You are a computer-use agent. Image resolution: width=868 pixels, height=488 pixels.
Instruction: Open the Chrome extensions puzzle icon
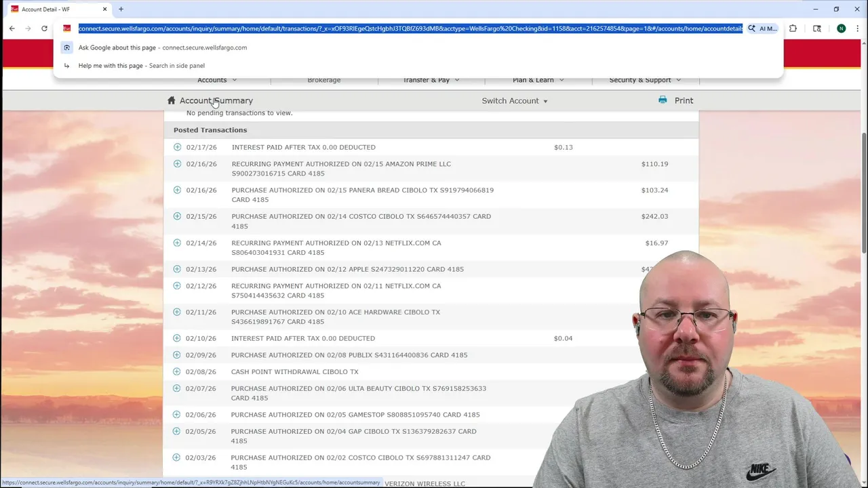[793, 28]
